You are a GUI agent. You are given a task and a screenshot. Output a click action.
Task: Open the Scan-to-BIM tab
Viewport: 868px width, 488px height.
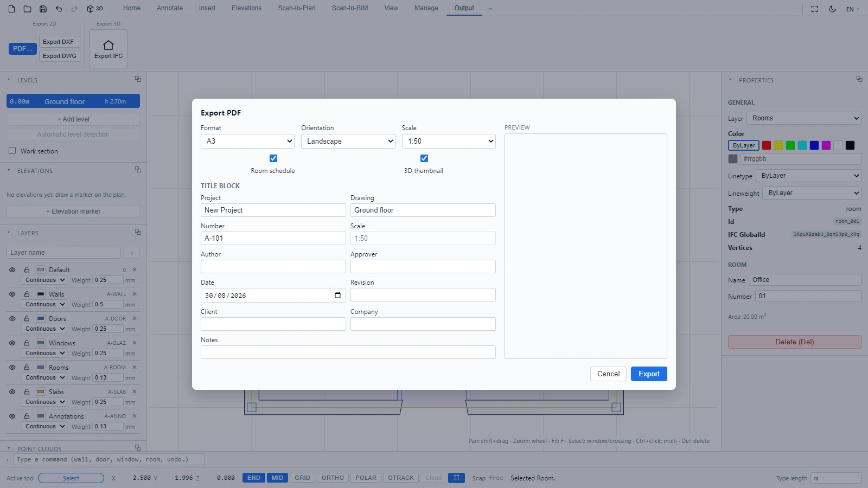pos(350,8)
